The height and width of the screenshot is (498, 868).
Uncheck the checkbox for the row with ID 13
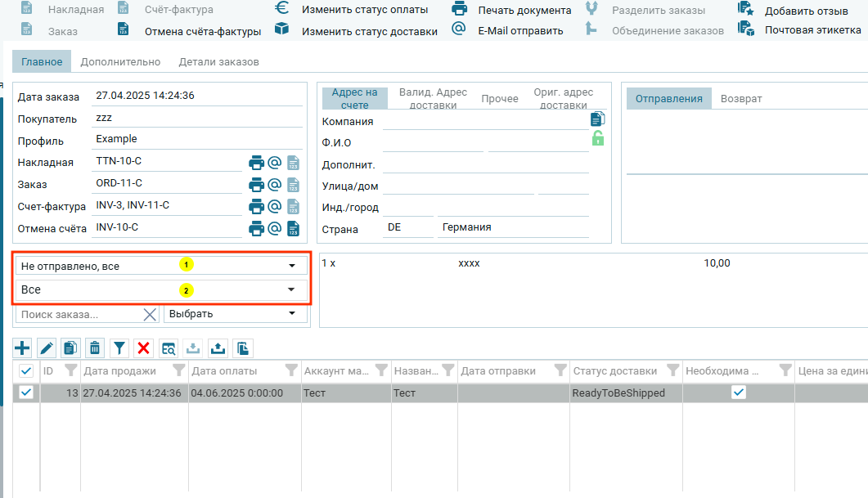26,393
